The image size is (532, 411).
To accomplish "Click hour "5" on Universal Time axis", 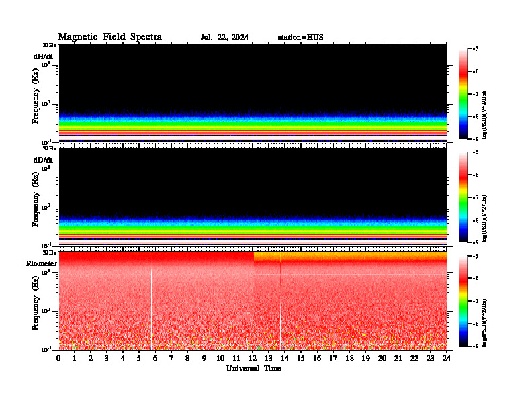I will coord(139,358).
